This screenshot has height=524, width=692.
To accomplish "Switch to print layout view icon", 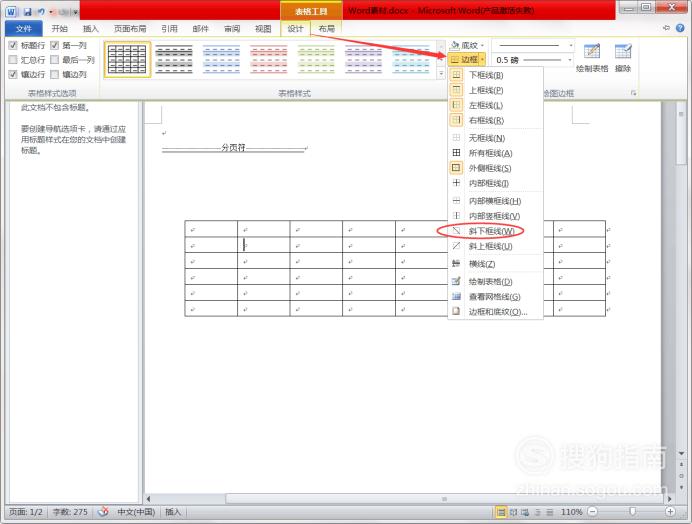I will (501, 512).
